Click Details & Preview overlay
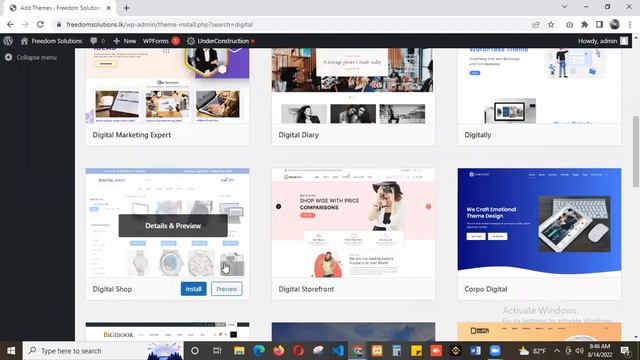The width and height of the screenshot is (640, 360). [173, 226]
